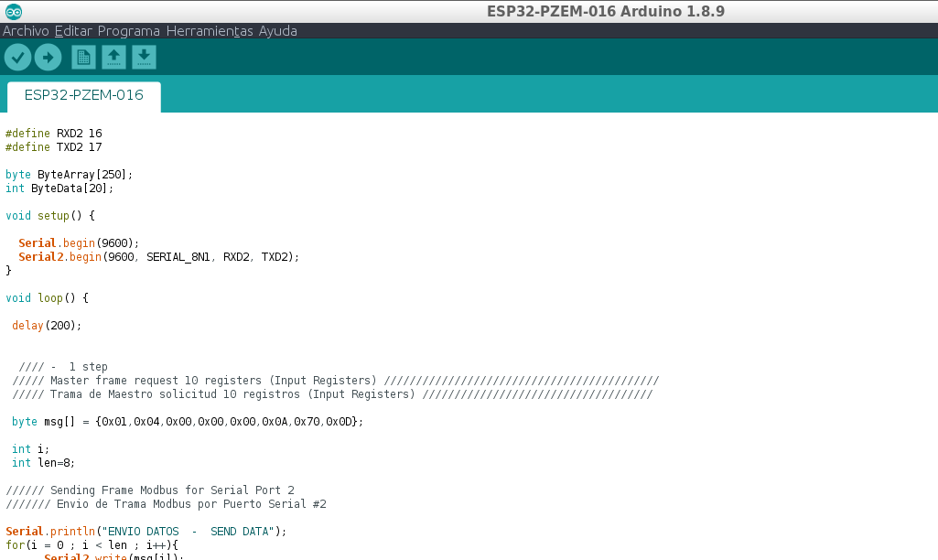
Task: Click the line '#define TXD2 17'
Action: [x=54, y=147]
